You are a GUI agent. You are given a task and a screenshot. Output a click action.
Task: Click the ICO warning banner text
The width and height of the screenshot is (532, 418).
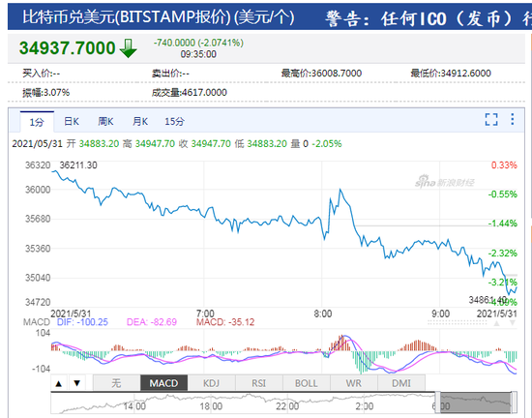(429, 18)
